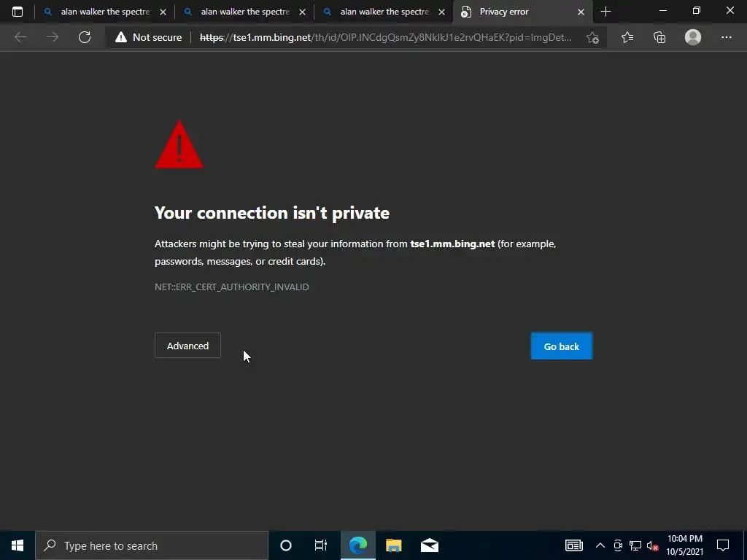Refresh the page
Image resolution: width=747 pixels, height=560 pixels.
coord(85,37)
